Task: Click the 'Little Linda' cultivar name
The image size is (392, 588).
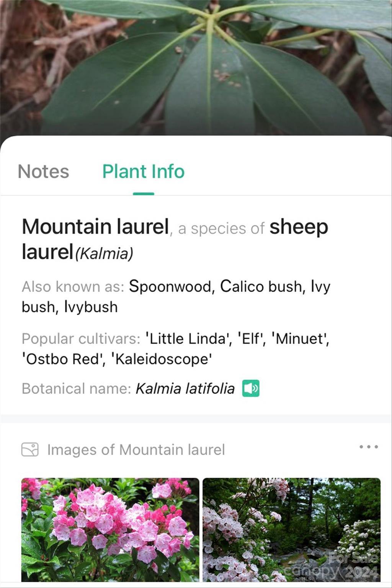Action: click(x=187, y=338)
